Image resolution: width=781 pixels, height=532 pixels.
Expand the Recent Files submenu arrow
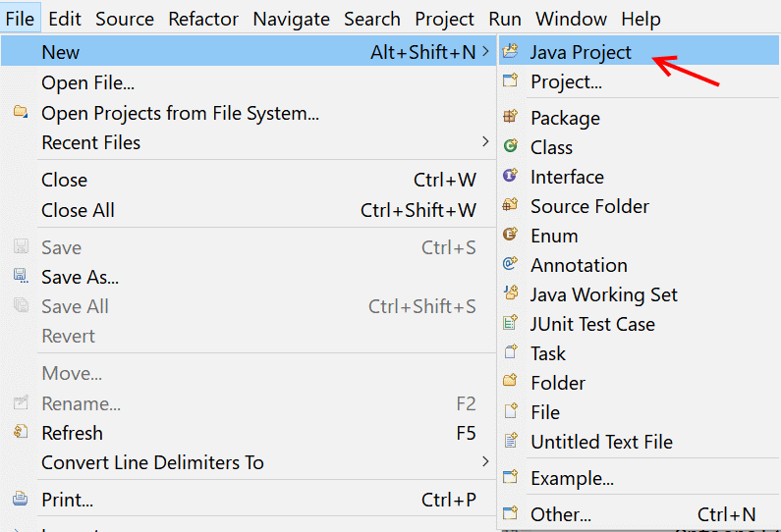tap(485, 141)
